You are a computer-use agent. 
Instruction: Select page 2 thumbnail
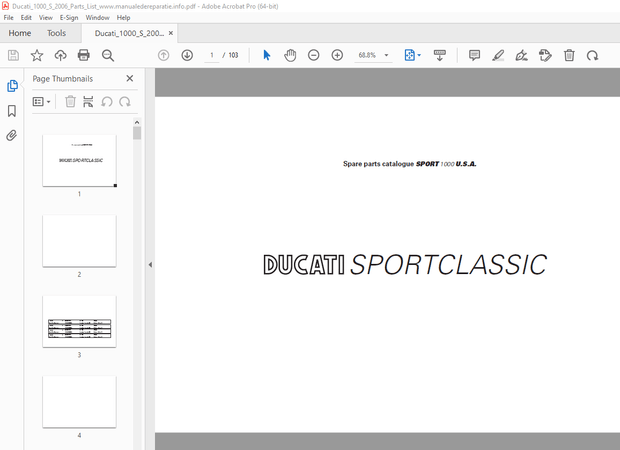coord(79,241)
